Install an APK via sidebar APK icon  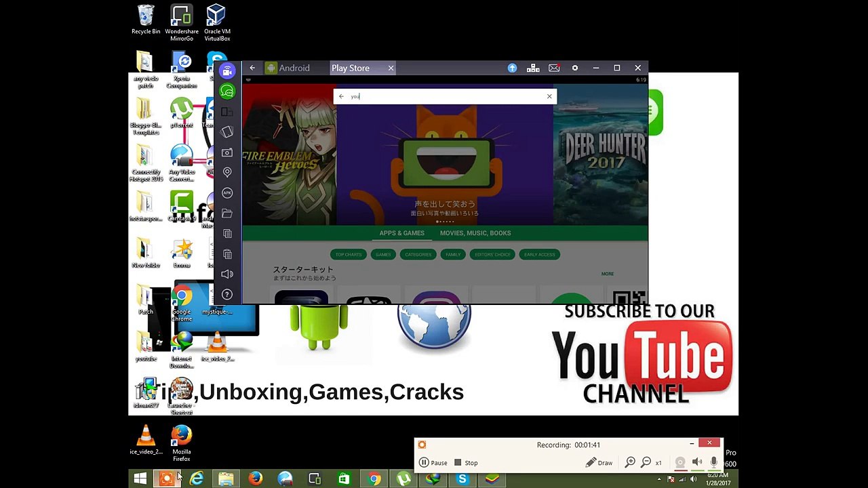pos(227,193)
